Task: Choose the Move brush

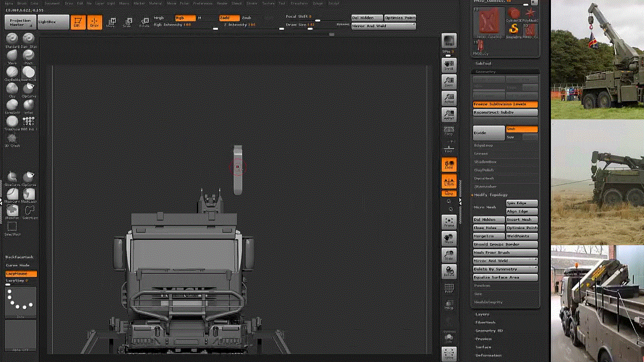Action: (x=12, y=57)
